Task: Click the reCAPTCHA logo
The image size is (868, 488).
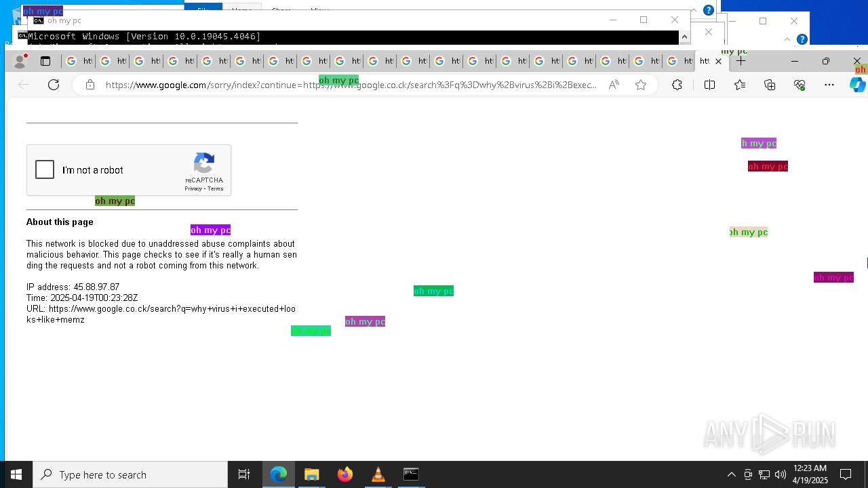Action: click(x=204, y=164)
